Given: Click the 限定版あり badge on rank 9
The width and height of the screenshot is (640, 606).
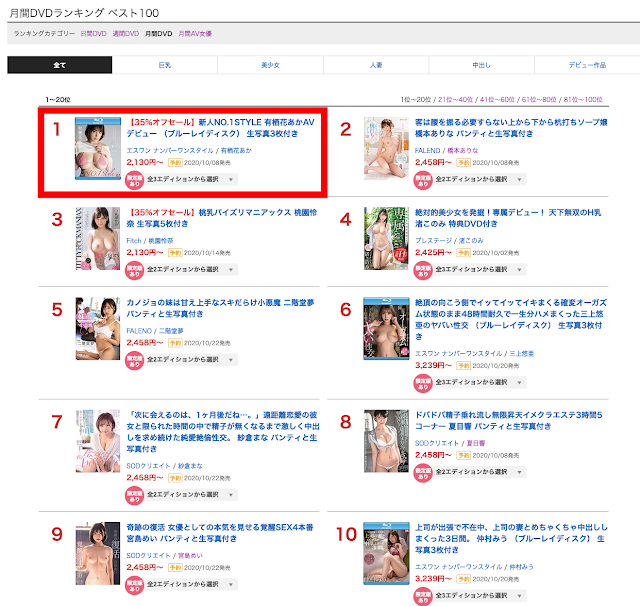Looking at the screenshot, I should (x=135, y=586).
